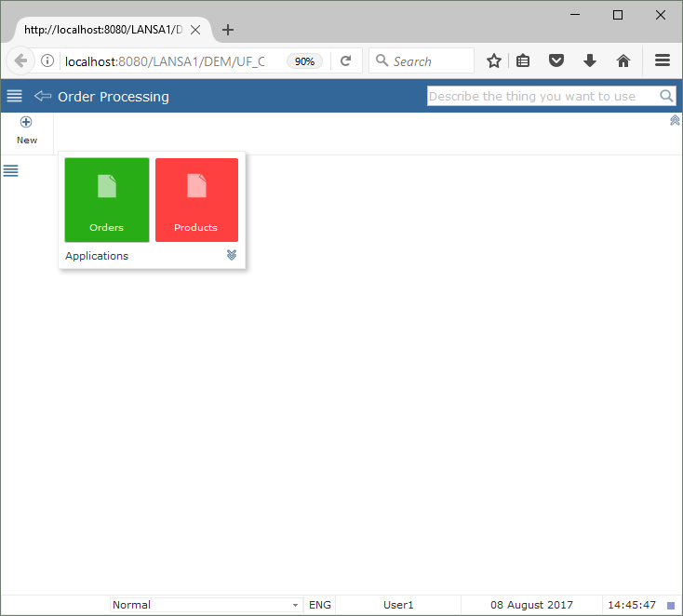Expand Applications panel double-down chevron
Viewport: 683px width, 616px height.
pyautogui.click(x=232, y=255)
